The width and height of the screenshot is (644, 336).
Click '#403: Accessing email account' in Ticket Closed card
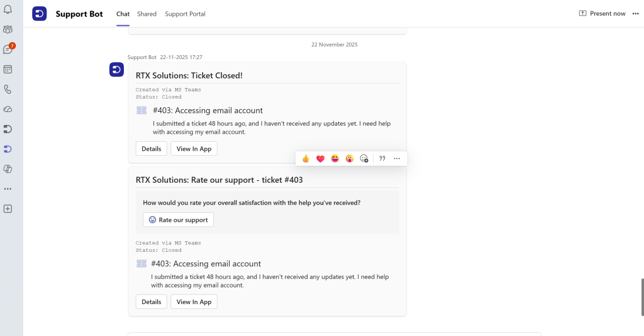pos(208,111)
